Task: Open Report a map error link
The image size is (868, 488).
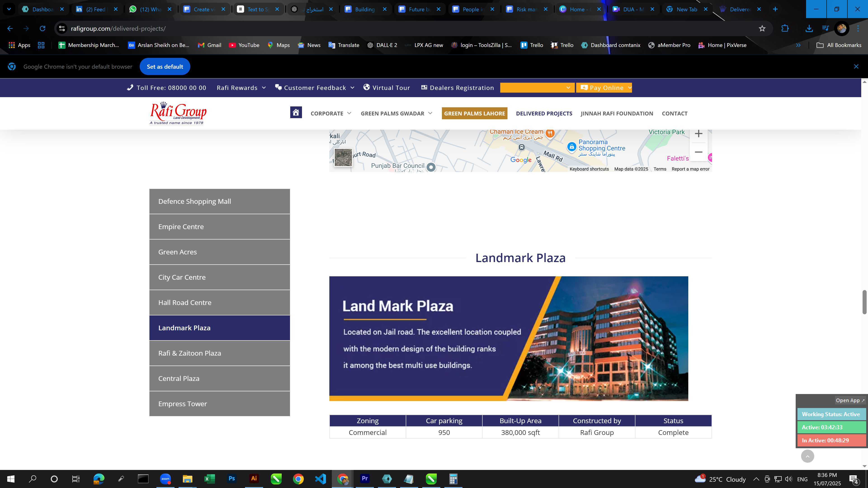Action: pyautogui.click(x=690, y=169)
